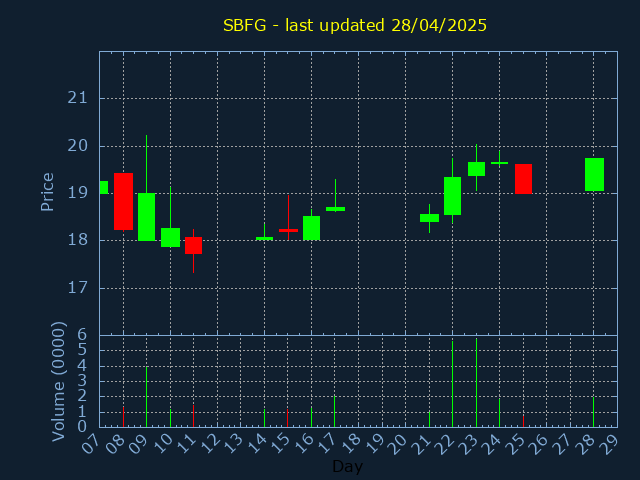Click the green volume bar for day 21
Screen dimensions: 640x480
coord(429,419)
